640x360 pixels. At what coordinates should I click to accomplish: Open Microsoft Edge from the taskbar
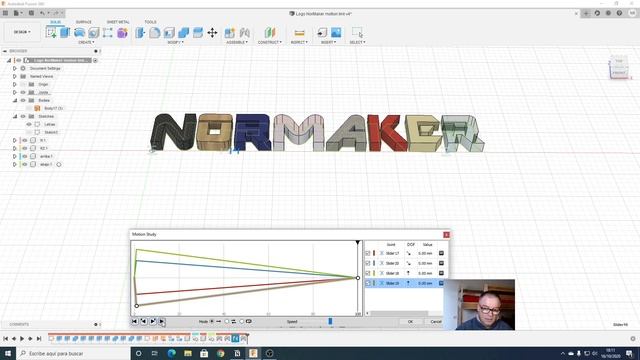click(171, 353)
